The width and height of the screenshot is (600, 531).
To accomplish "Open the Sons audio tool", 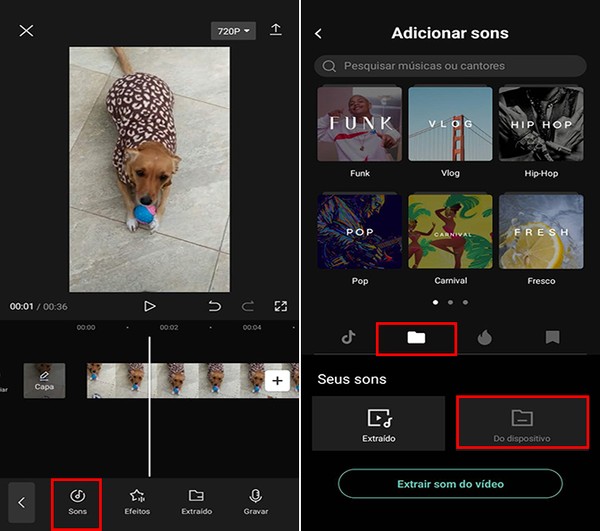I will pyautogui.click(x=77, y=502).
